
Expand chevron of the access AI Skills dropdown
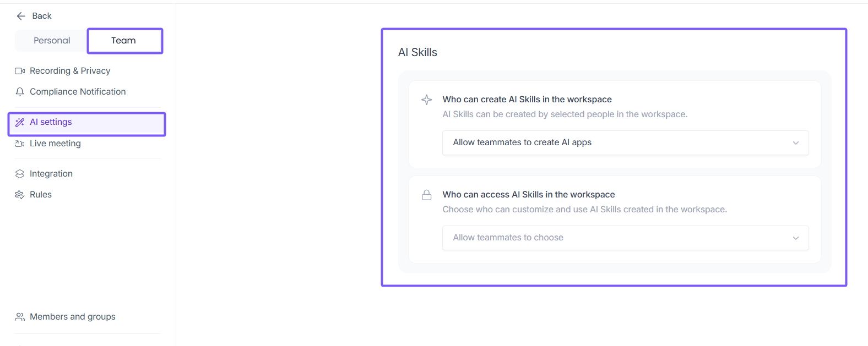click(795, 238)
